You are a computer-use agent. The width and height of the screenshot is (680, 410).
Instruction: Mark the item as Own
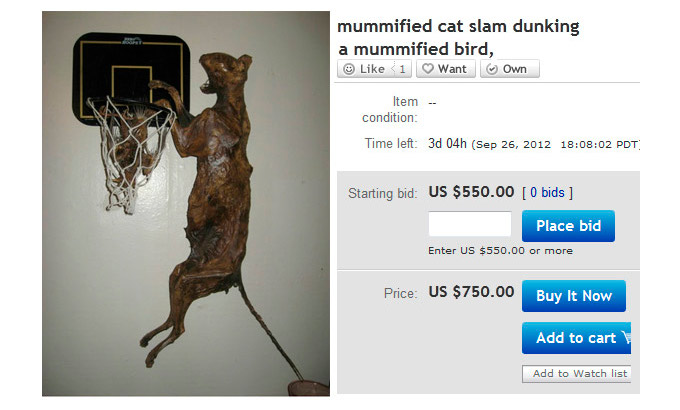coord(510,69)
